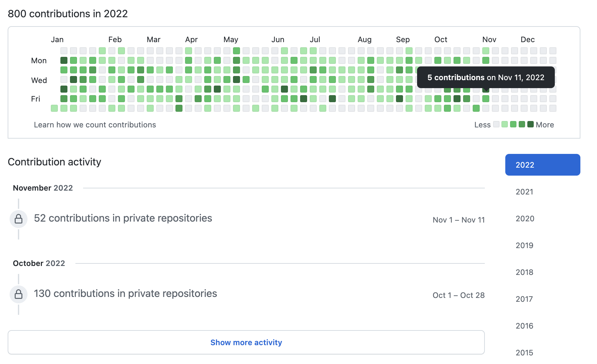The height and width of the screenshot is (364, 597).
Task: Click the lock icon beside 130 contributions
Action: pyautogui.click(x=19, y=294)
